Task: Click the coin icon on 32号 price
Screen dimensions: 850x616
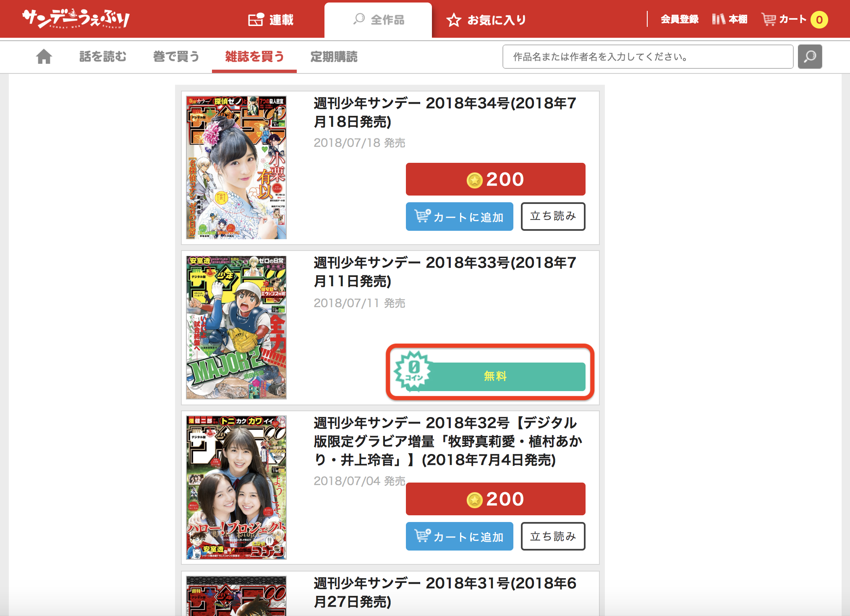Action: (475, 500)
